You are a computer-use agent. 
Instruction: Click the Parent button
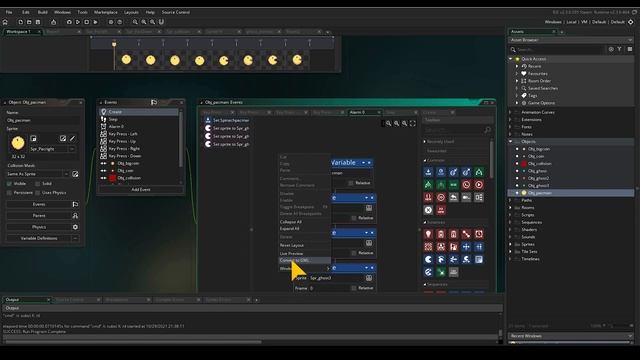coord(39,216)
